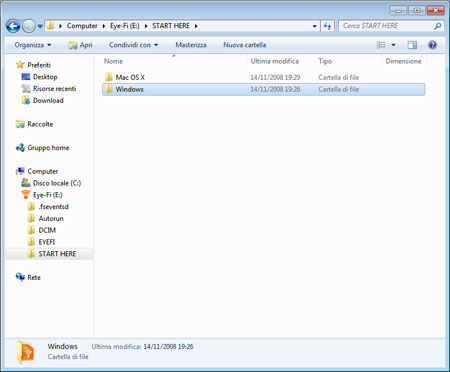Select Computer in the navigation pane
The image size is (450, 372).
click(x=43, y=171)
